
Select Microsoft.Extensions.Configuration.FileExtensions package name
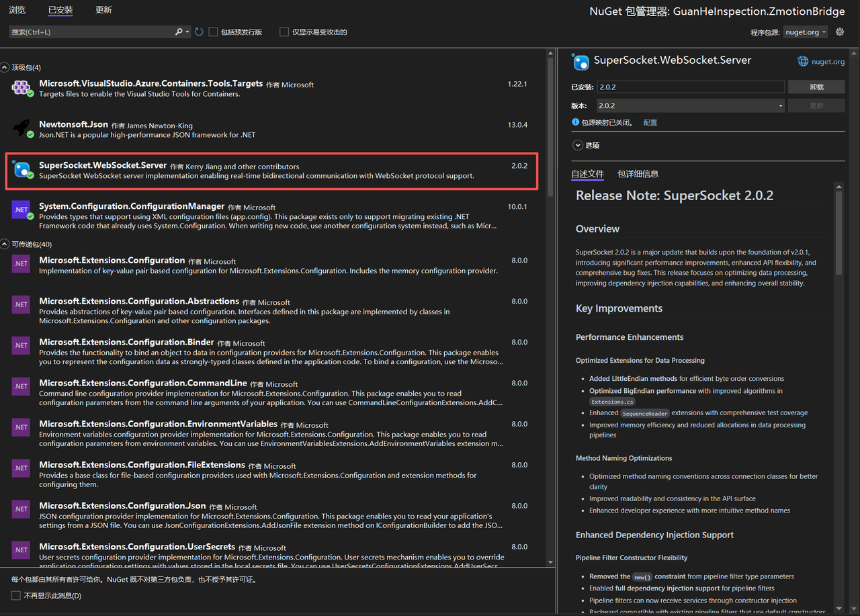(142, 465)
